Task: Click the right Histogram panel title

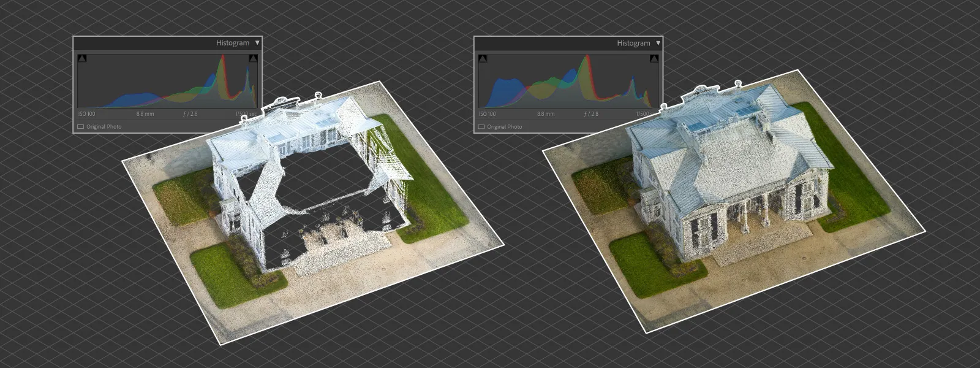Action: tap(633, 43)
